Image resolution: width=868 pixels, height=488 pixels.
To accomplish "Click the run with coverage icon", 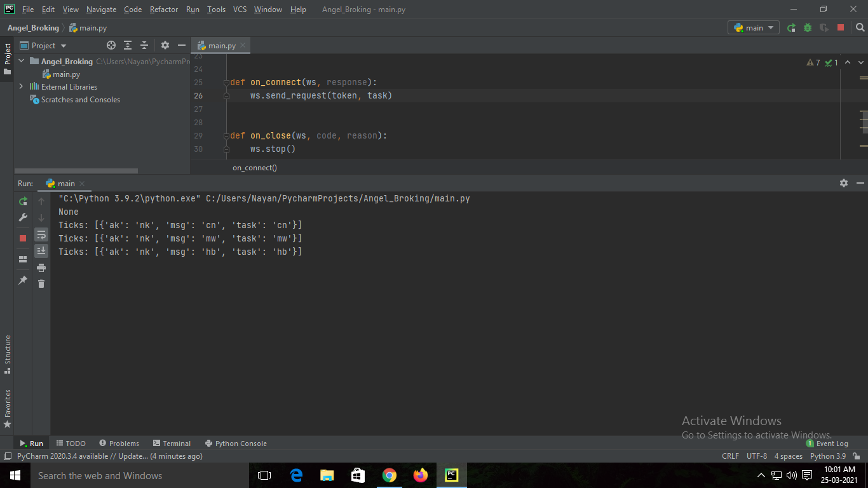I will [824, 27].
